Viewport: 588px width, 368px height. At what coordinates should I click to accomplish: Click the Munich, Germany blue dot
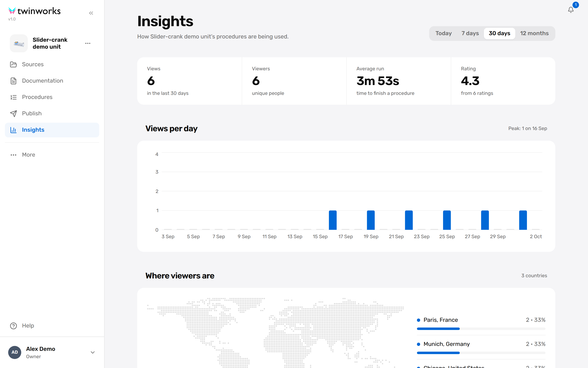tap(418, 344)
